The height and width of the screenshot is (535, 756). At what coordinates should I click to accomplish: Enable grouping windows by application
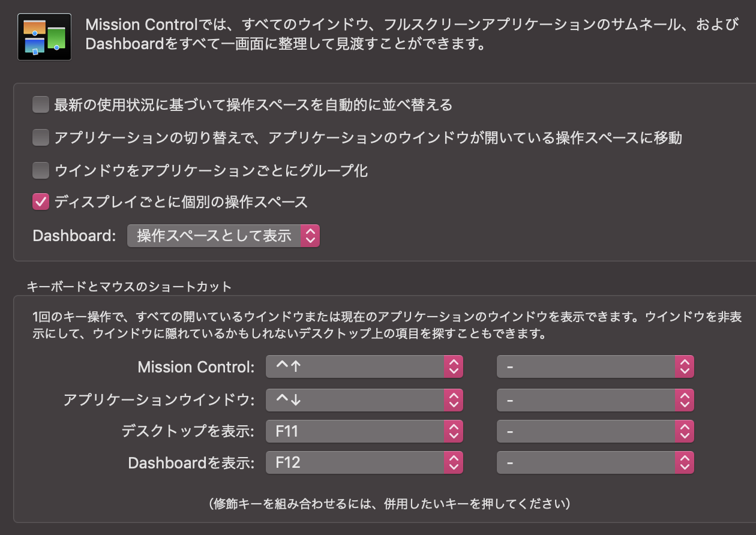click(x=41, y=171)
